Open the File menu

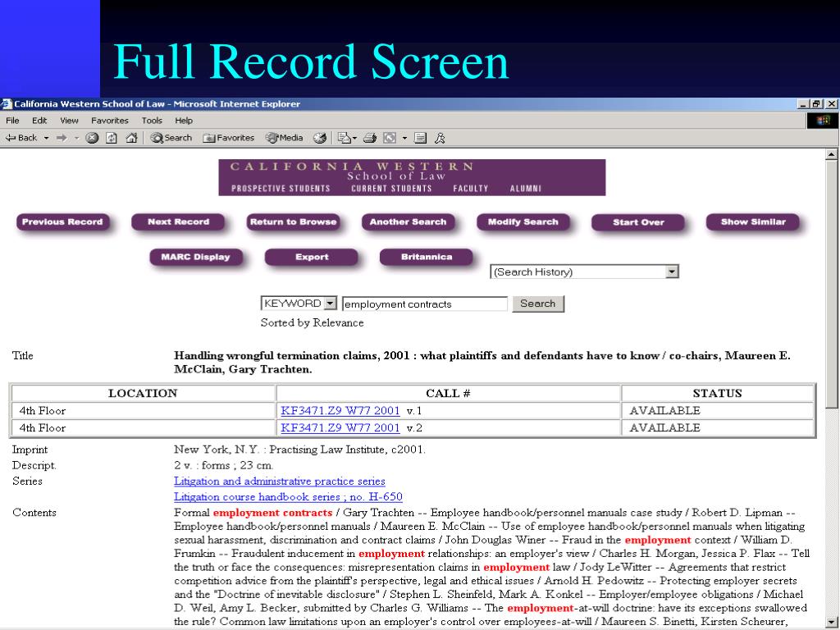12,121
